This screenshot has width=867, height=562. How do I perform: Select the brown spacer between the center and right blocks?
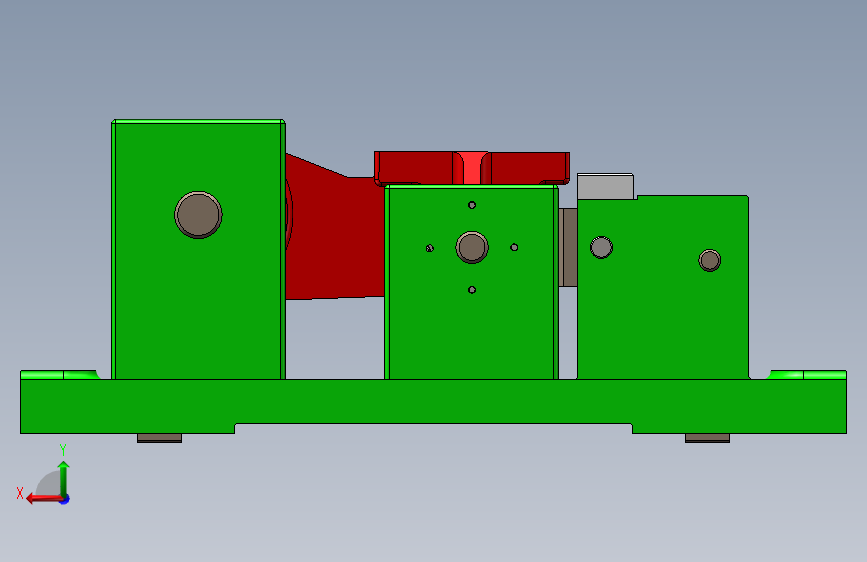(x=568, y=247)
